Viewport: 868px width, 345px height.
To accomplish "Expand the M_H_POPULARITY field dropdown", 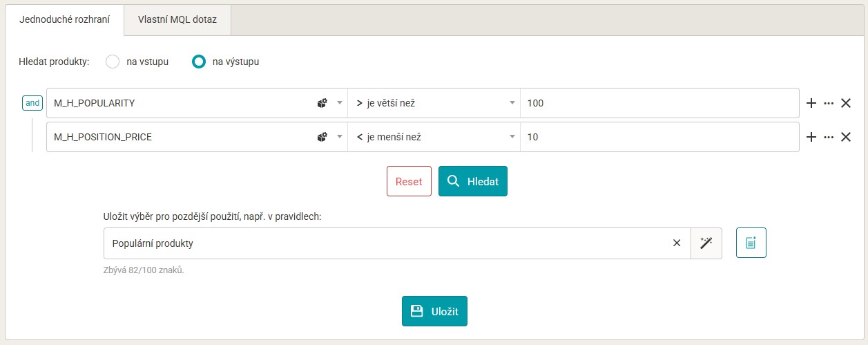I will click(x=339, y=104).
